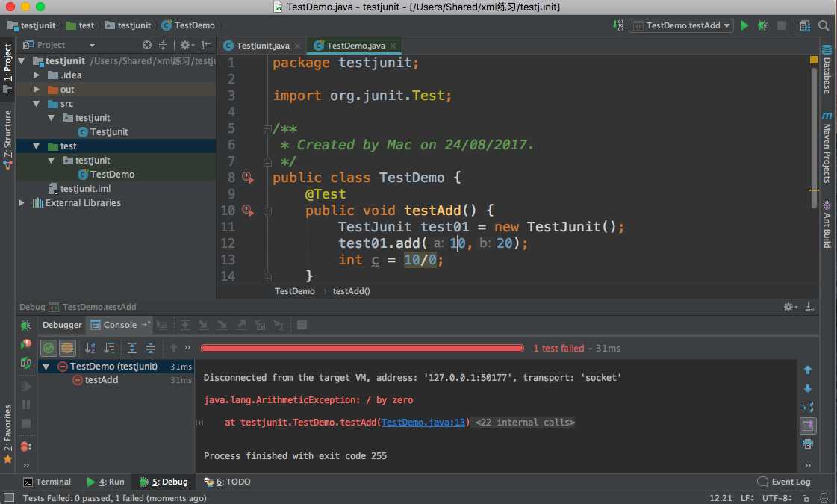Hide Project tool window icon
The height and width of the screenshot is (504, 837).
[x=205, y=45]
